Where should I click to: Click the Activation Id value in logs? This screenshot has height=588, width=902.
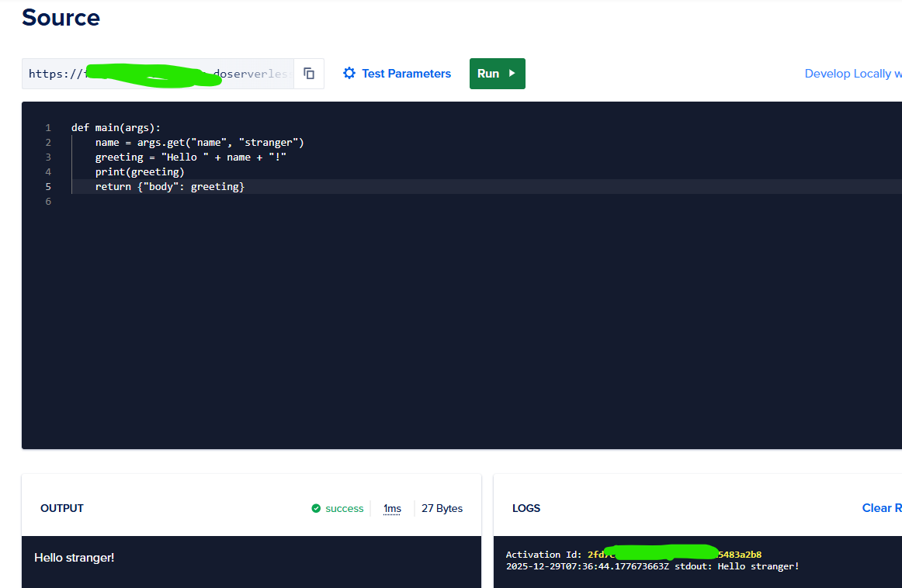click(675, 554)
